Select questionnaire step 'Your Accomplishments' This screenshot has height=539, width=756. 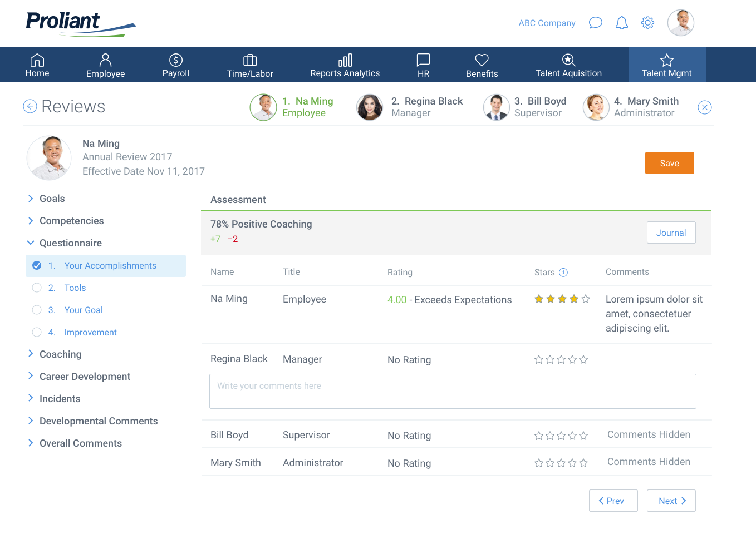(x=110, y=265)
